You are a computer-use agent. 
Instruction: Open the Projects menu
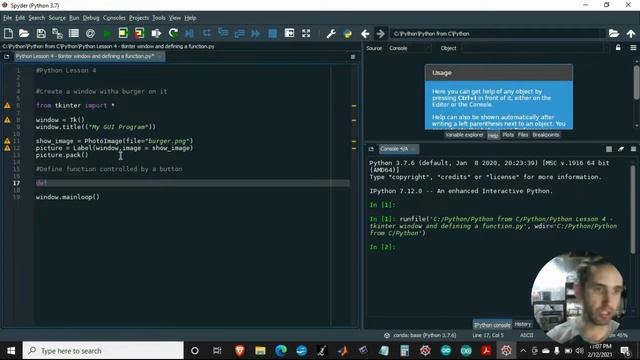coord(139,18)
